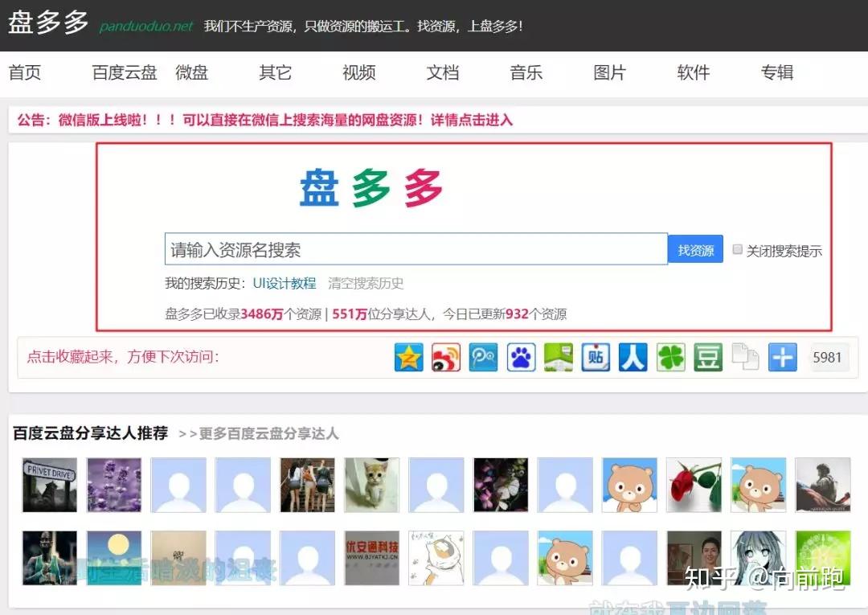Open the anime girl avatar
This screenshot has height=615, width=868.
tap(759, 558)
